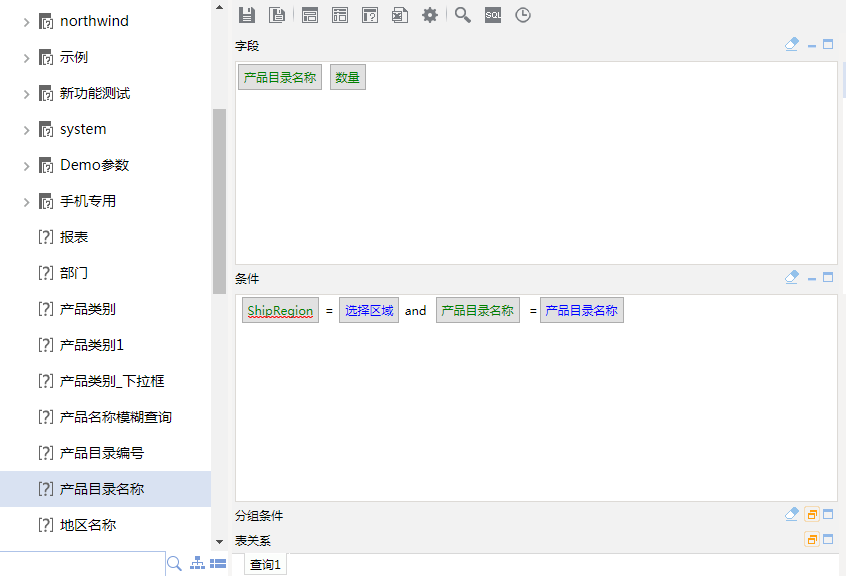Switch to hierarchy tree view icon
Screen dimensions: 846x576
pyautogui.click(x=197, y=563)
